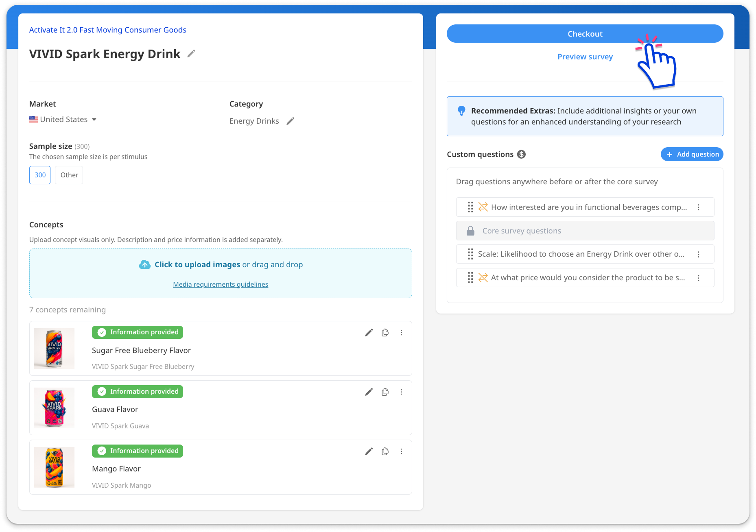Screen dimensions: 756x532
Task: Select the 'How interested are you' question text
Action: 589,207
